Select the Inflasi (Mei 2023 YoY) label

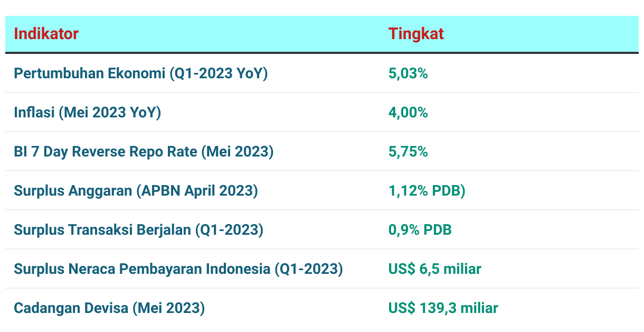pos(88,113)
